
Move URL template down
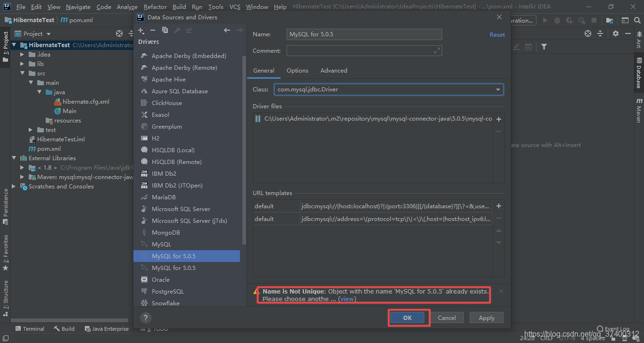tap(499, 243)
